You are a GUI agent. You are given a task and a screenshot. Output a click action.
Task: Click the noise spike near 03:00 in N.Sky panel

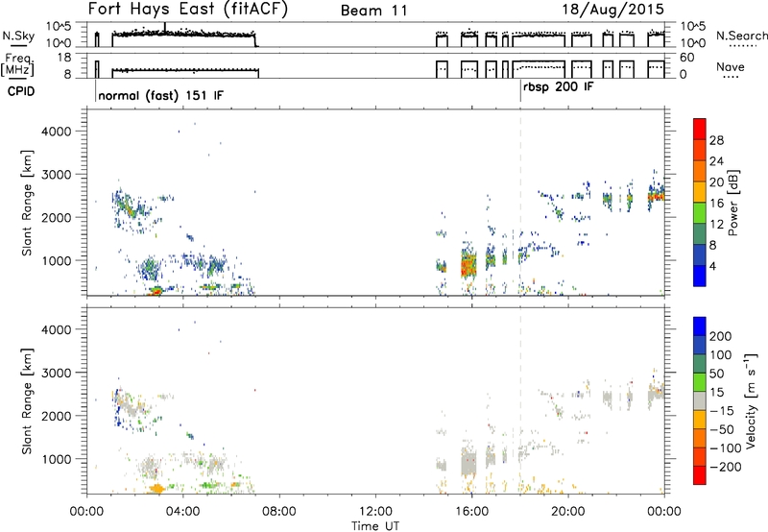point(165,28)
